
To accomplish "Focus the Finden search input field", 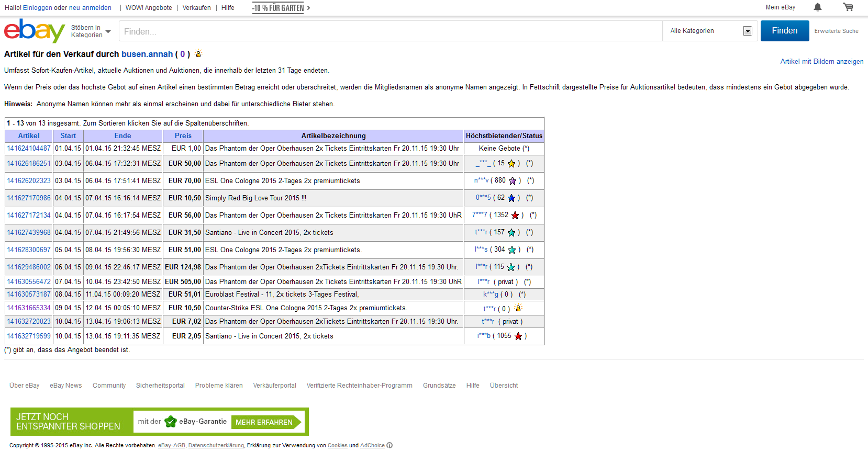I will [x=391, y=31].
